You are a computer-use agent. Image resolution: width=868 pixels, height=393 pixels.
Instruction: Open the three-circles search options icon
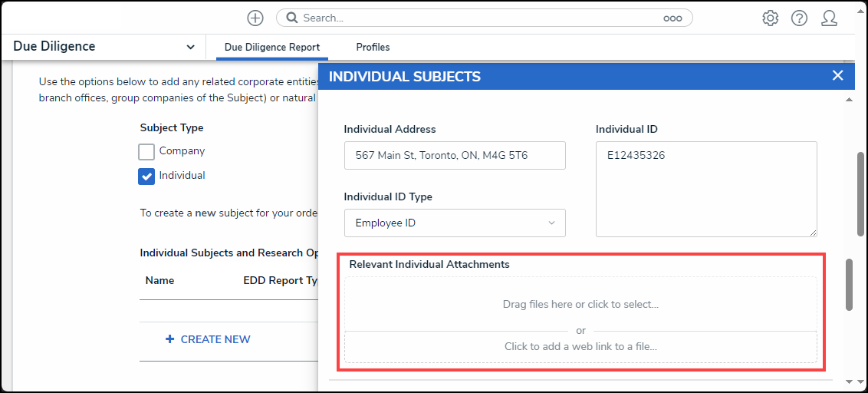coord(672,18)
